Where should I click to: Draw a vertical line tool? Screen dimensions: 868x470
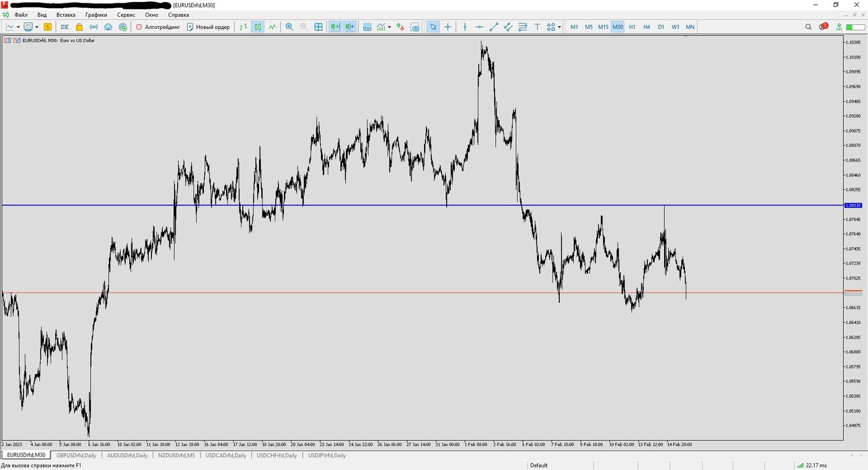click(x=465, y=27)
